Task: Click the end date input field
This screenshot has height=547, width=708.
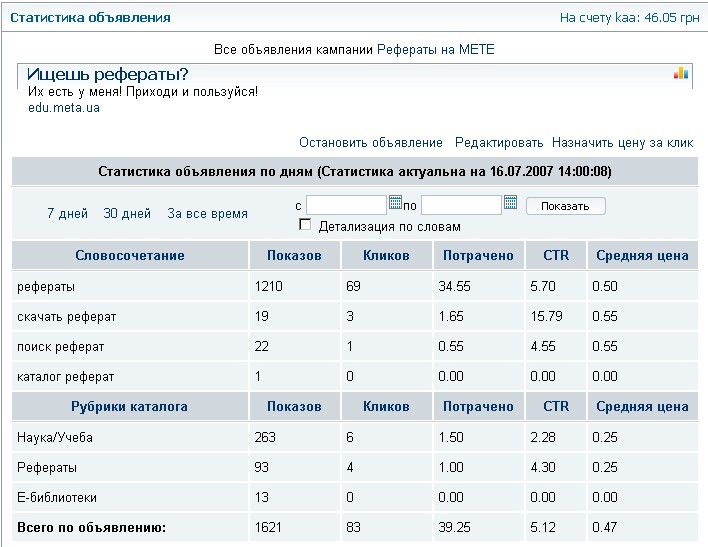Action: (x=461, y=205)
